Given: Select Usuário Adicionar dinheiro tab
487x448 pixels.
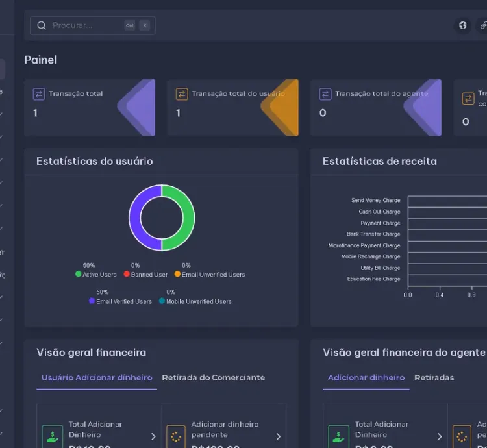Looking at the screenshot, I should pos(97,377).
